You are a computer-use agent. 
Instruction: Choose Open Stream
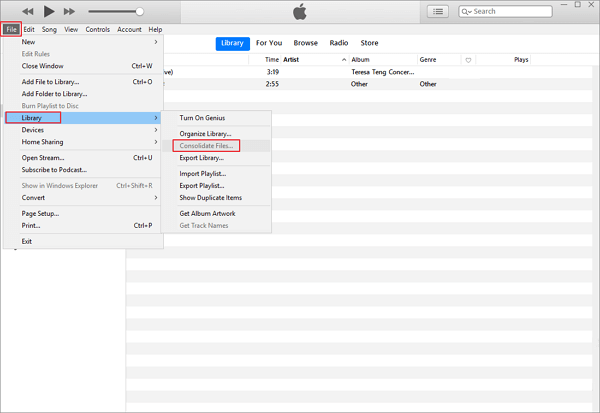[x=83, y=158]
